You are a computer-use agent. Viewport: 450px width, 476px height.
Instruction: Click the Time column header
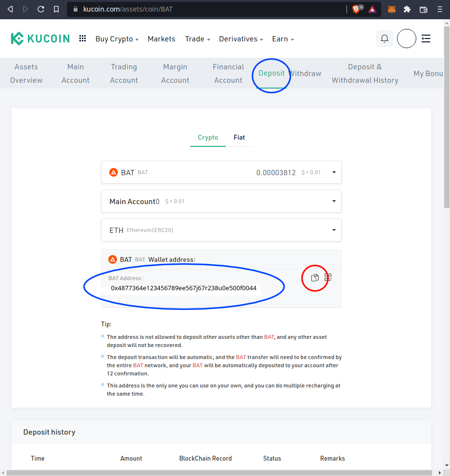tap(38, 458)
